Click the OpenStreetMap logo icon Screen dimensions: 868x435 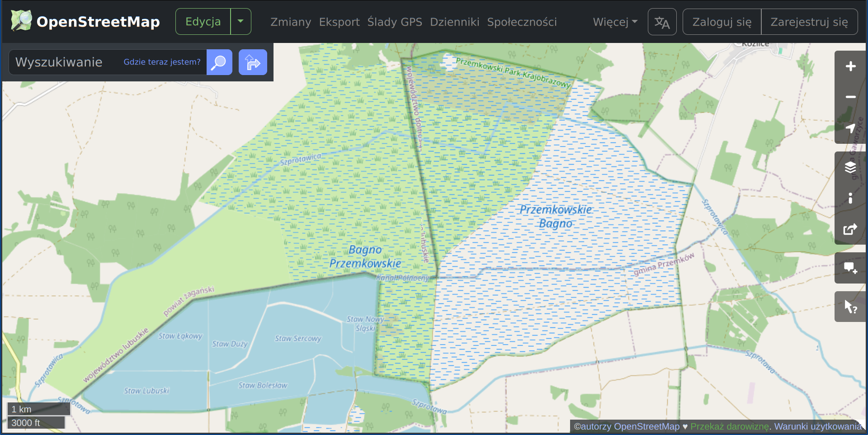click(21, 21)
